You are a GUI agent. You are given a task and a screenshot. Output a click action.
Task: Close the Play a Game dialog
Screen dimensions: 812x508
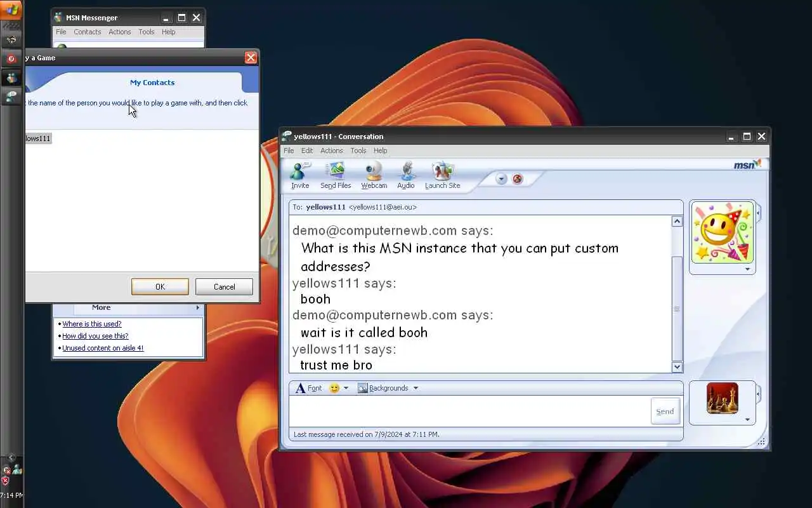click(x=251, y=58)
